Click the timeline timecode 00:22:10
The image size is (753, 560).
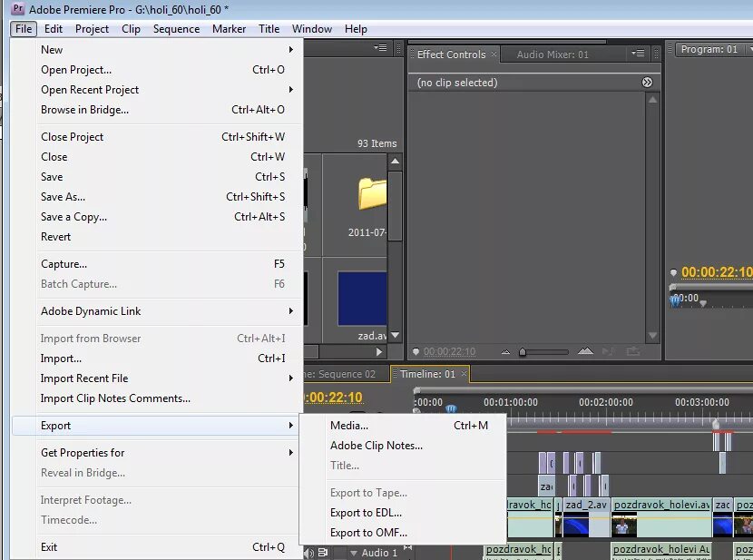[334, 398]
